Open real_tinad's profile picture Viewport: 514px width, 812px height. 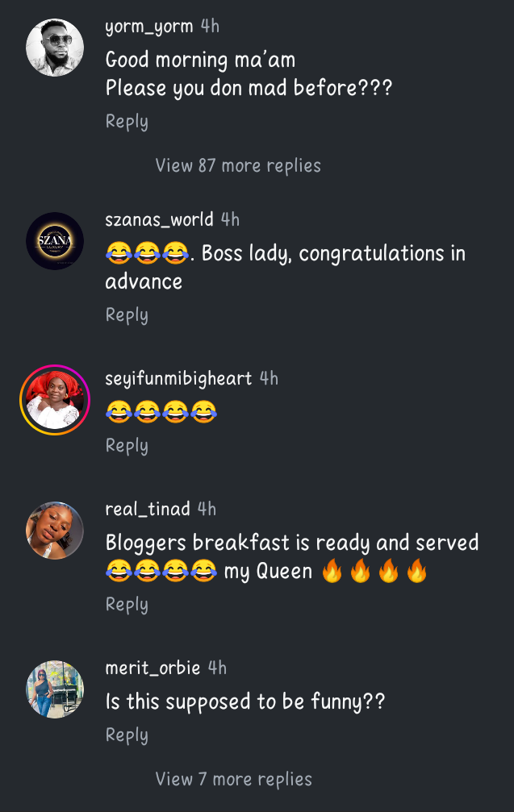55,531
